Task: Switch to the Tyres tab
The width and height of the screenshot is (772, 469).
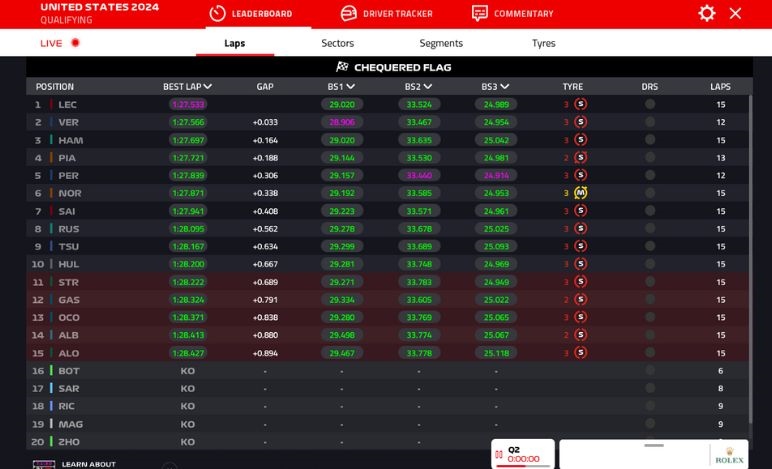Action: [543, 43]
